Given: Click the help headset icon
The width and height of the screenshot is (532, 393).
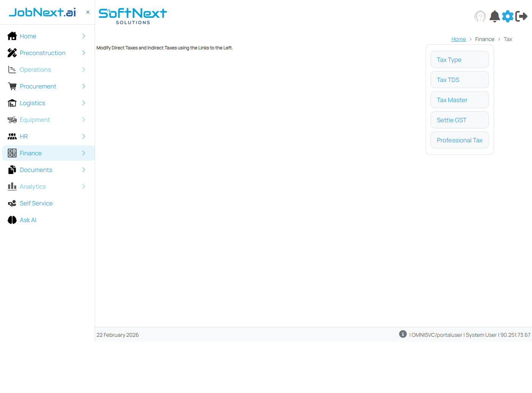Looking at the screenshot, I should (480, 16).
